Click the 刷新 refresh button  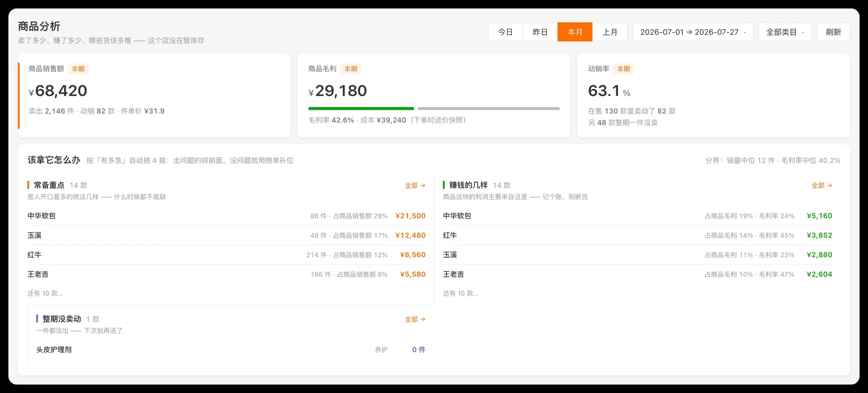click(x=833, y=32)
